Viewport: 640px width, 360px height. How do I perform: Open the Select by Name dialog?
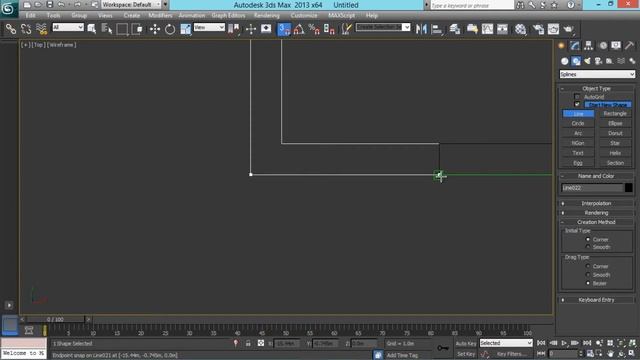point(107,29)
